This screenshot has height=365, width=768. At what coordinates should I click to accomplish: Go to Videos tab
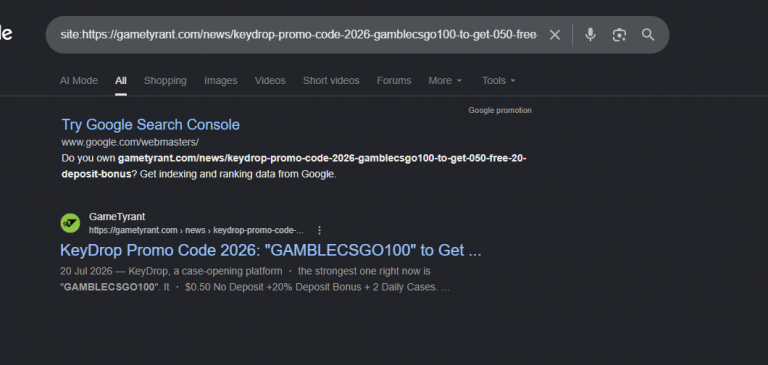[270, 80]
